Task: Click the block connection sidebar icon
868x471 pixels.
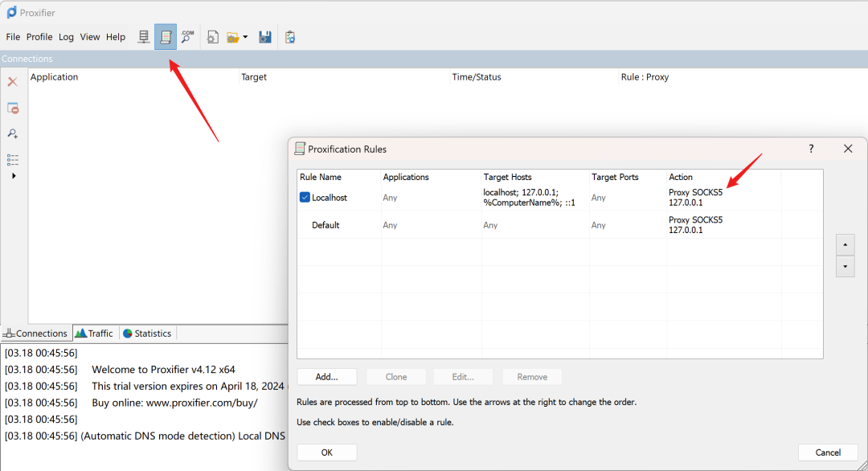Action: point(13,108)
